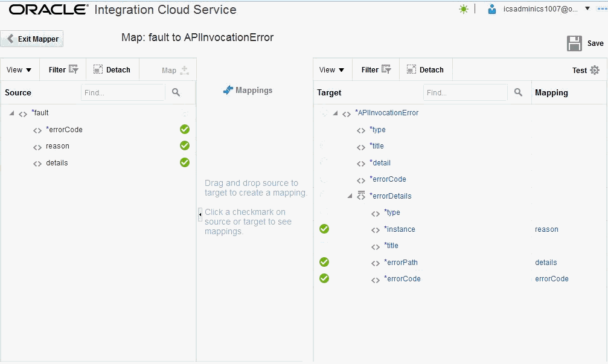Open the user account dropdown arrow
608x364 pixels.
point(587,8)
